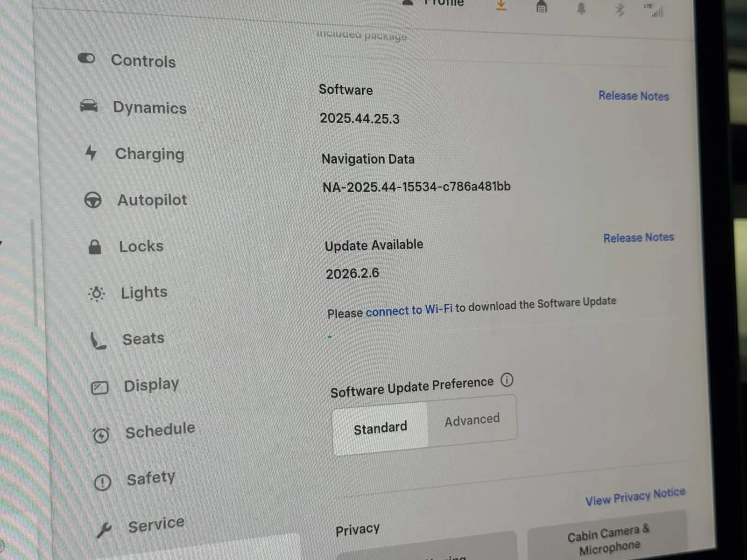Tap the connect to Wi-Fi link
This screenshot has width=747, height=560.
click(409, 310)
